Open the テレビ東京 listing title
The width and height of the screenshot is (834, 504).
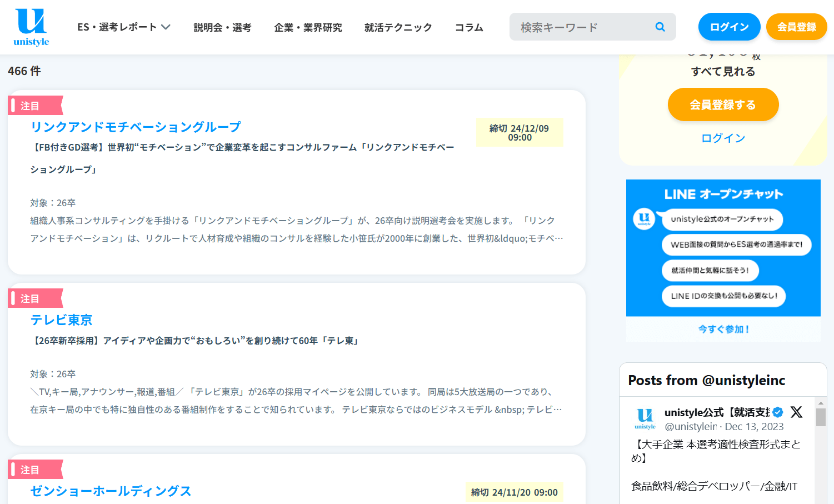click(61, 320)
